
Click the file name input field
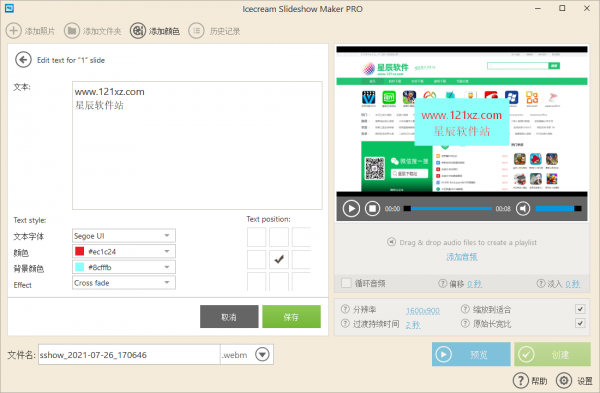pos(129,354)
